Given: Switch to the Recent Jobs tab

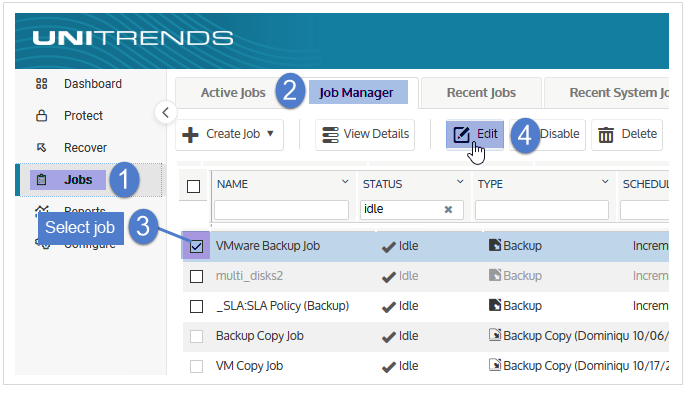Looking at the screenshot, I should coord(481,93).
